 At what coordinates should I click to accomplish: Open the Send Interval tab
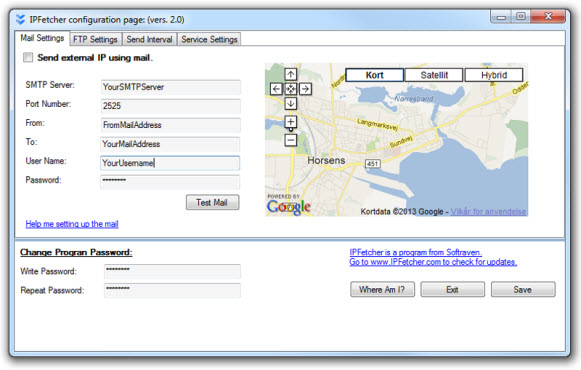point(149,39)
